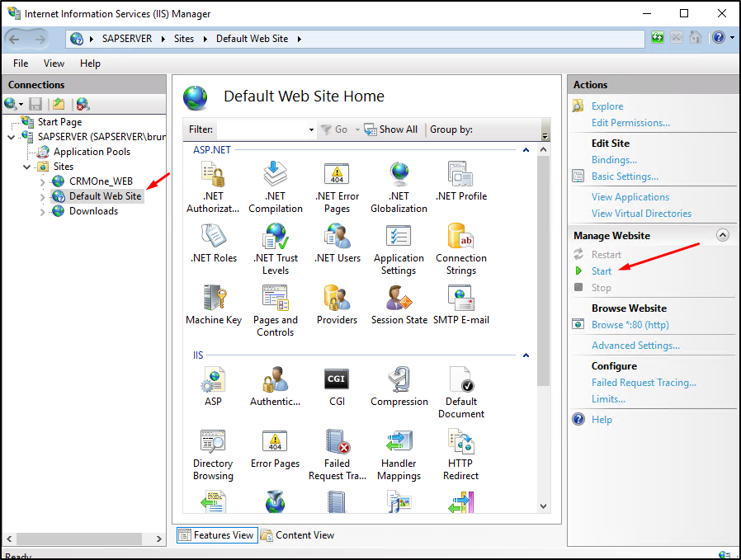Open the CGI feature icon
741x560 pixels.
(337, 380)
